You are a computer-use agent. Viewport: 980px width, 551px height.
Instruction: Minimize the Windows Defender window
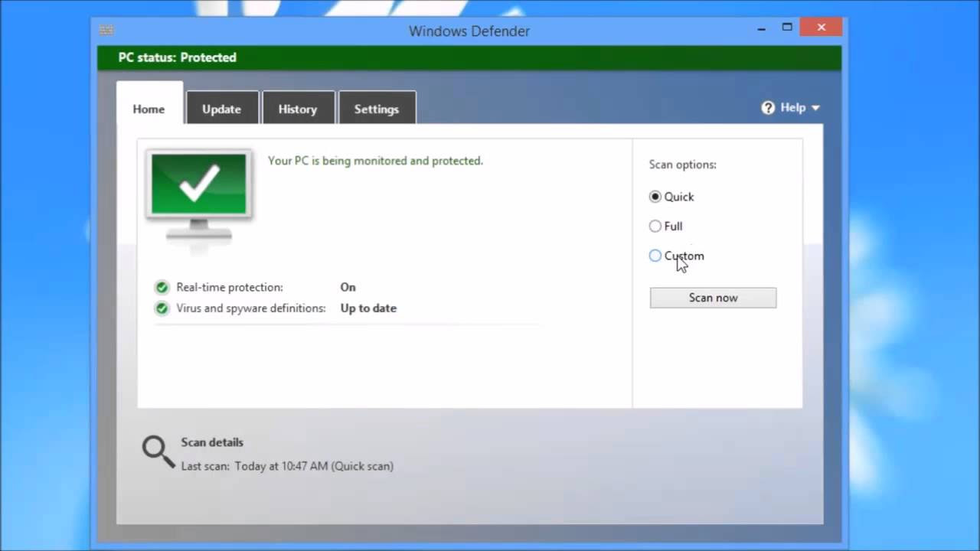(762, 28)
